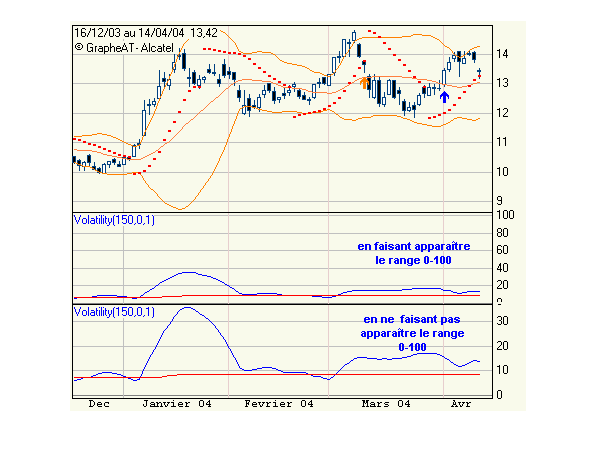Click the 12 label on the price axis
The height and width of the screenshot is (450, 600).
[x=502, y=113]
